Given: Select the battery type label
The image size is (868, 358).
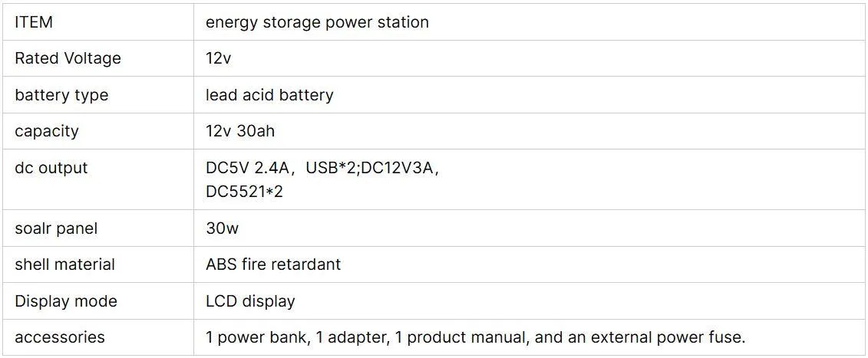Looking at the screenshot, I should coord(61,95).
